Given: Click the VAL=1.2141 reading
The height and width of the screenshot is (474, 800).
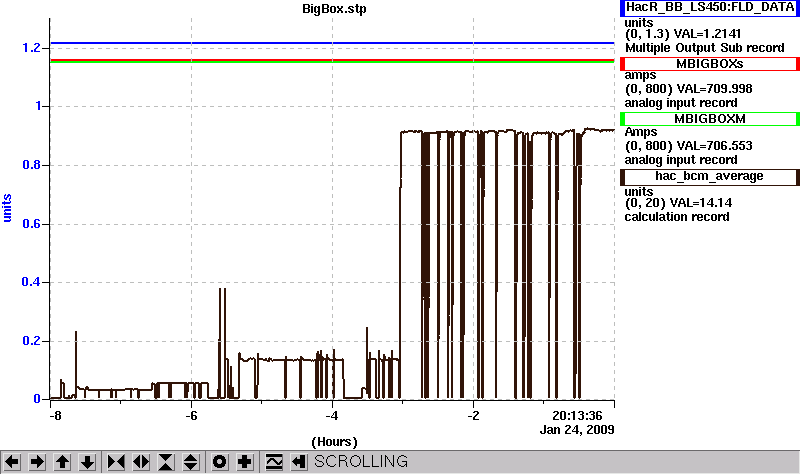Looking at the screenshot, I should [x=707, y=34].
